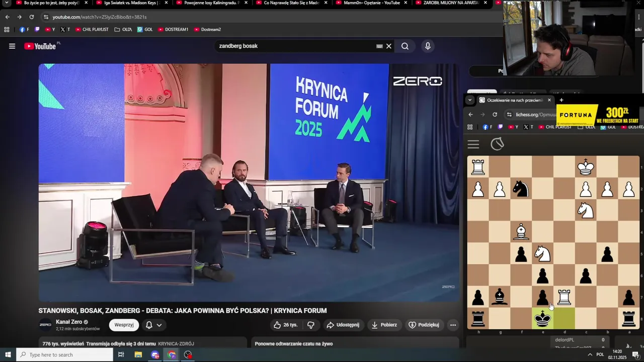Viewport: 644px width, 362px height.
Task: Reload the YouTube page
Action: point(31,17)
